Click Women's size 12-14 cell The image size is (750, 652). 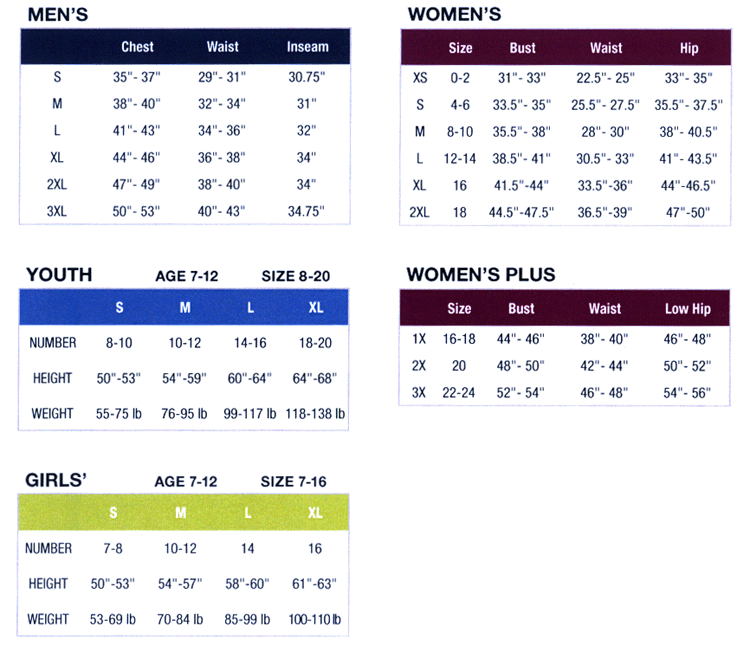(x=460, y=159)
